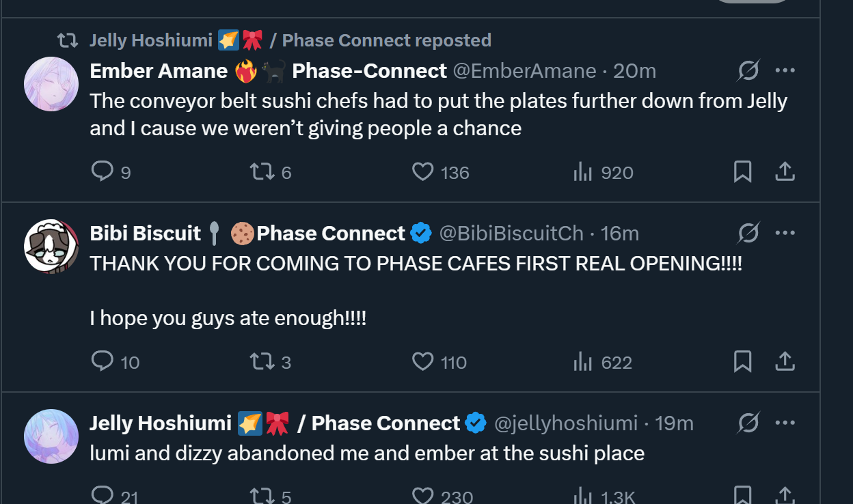Visit the @BibiBiscuitCh handle link
This screenshot has height=504, width=853.
click(x=511, y=234)
